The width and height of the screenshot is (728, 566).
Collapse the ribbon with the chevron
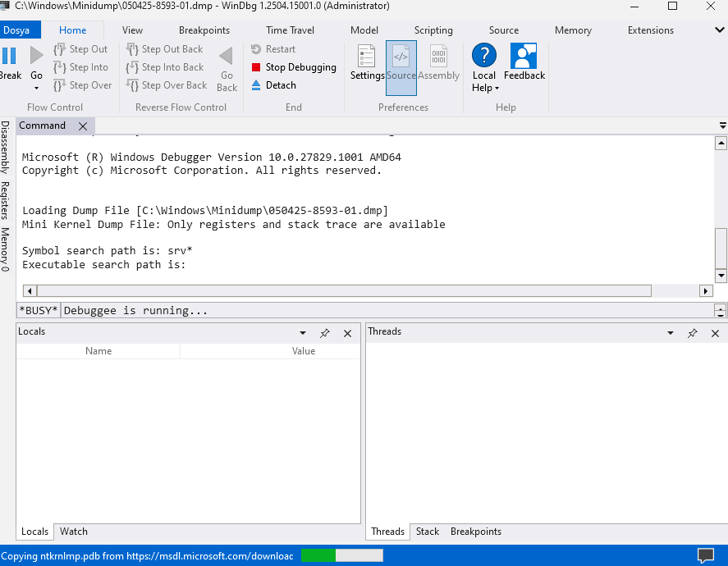coord(719,30)
